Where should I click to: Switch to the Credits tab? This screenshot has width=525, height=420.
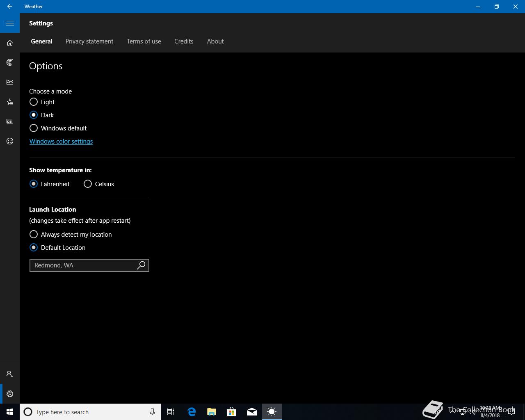(184, 41)
